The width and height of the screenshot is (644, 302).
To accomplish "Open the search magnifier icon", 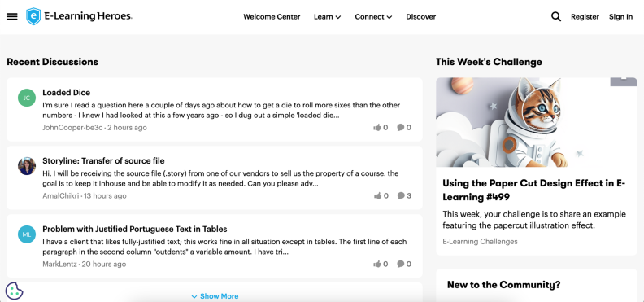I will 555,17.
